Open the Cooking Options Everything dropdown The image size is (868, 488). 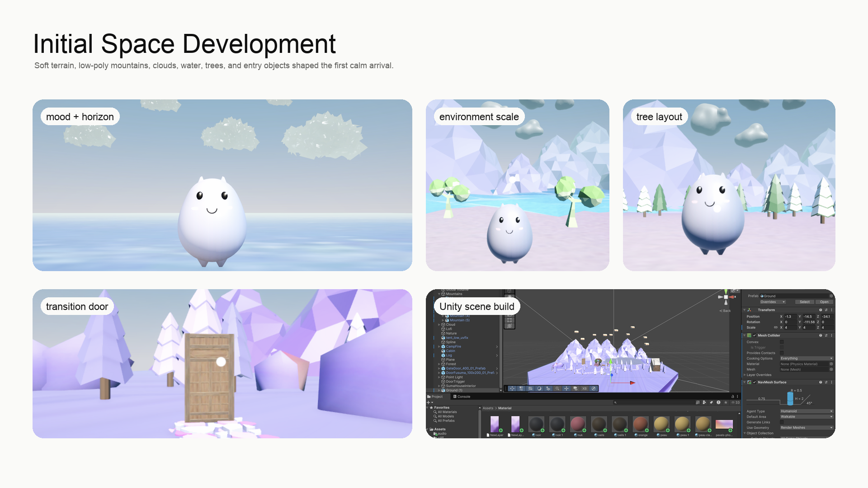click(807, 358)
